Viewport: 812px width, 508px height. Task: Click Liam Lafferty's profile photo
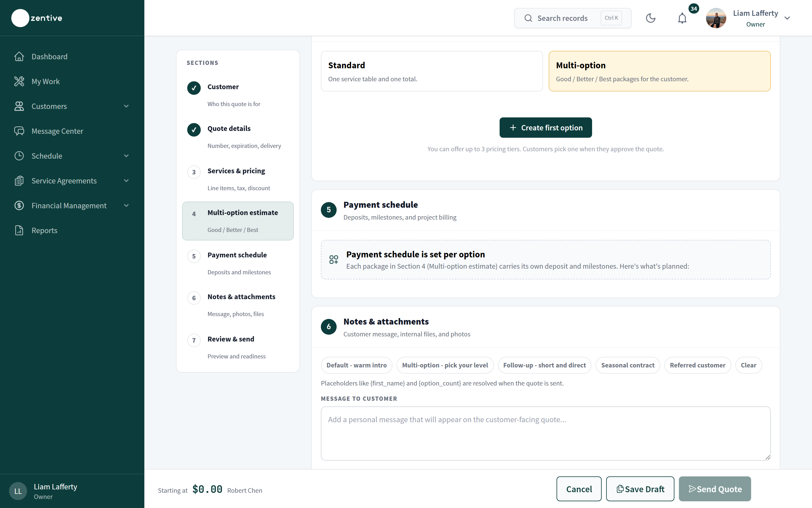(x=716, y=18)
